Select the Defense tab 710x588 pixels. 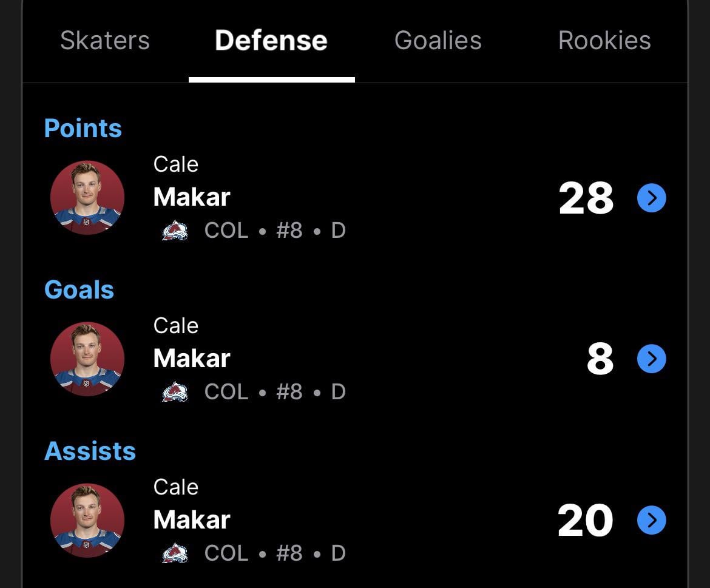(x=271, y=41)
